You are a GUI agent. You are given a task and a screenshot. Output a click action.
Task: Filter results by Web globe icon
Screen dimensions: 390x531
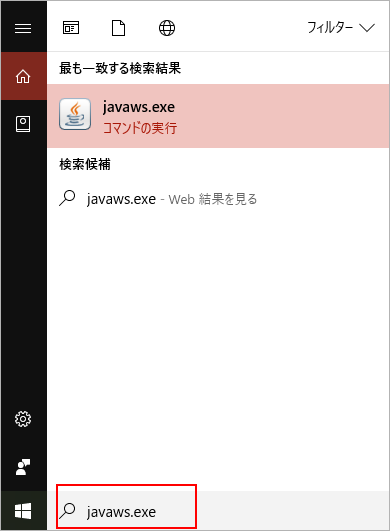click(167, 28)
